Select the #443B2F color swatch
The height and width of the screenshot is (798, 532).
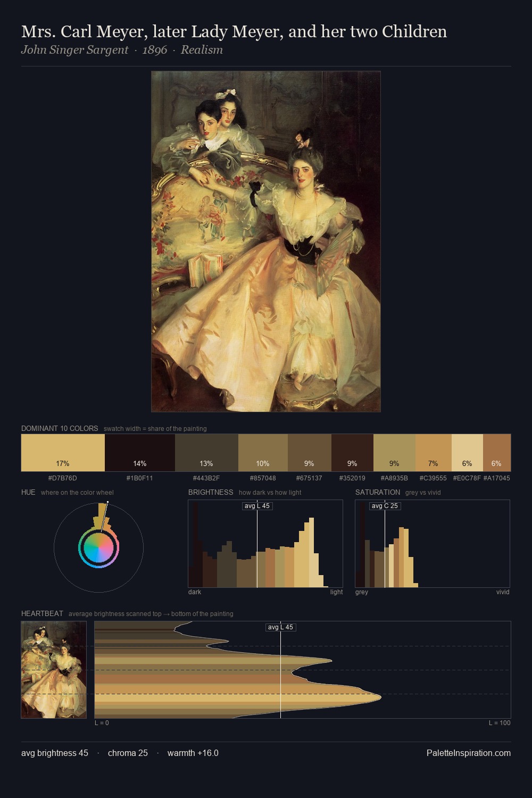tap(206, 453)
